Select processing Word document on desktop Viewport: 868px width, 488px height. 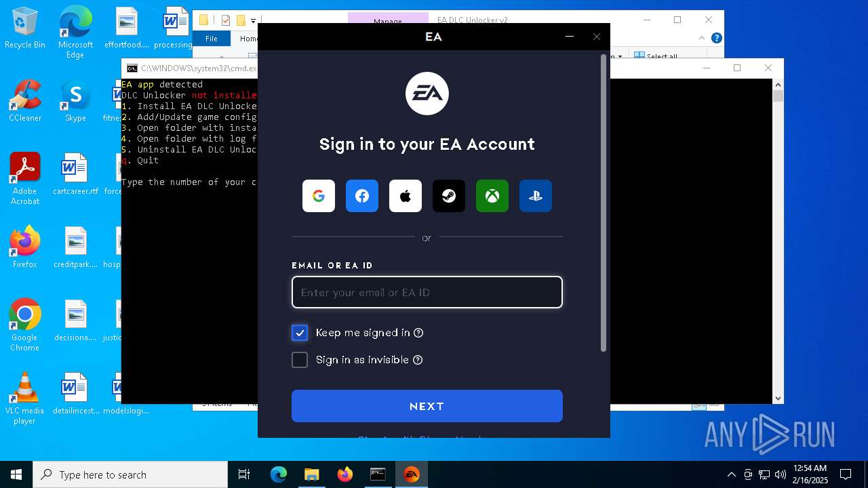tap(174, 28)
